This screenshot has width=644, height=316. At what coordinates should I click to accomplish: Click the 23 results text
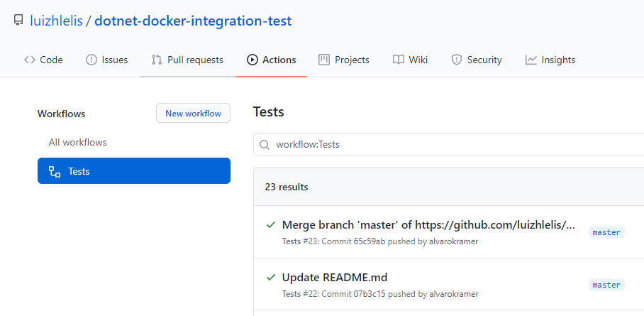[287, 187]
